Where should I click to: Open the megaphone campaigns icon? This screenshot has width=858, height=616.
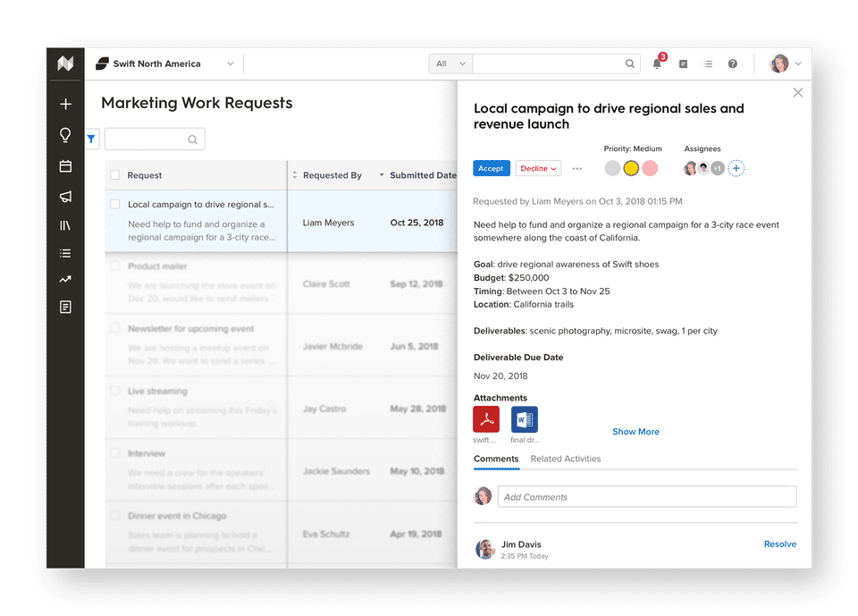[x=65, y=197]
